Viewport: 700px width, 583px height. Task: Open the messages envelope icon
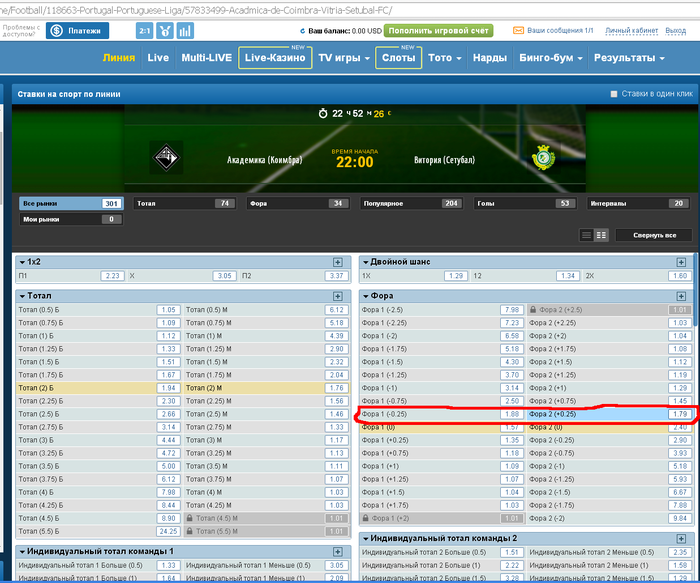(x=518, y=30)
